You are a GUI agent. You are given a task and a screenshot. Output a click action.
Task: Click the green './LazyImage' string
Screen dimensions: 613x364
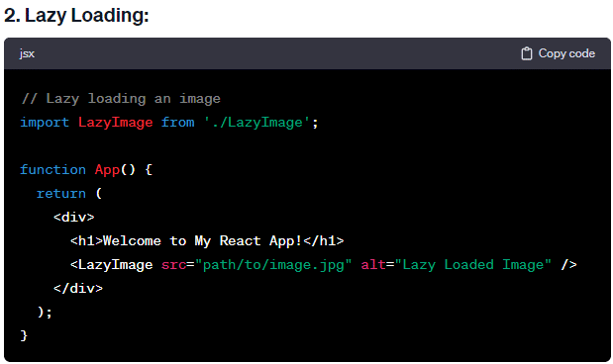coord(257,123)
